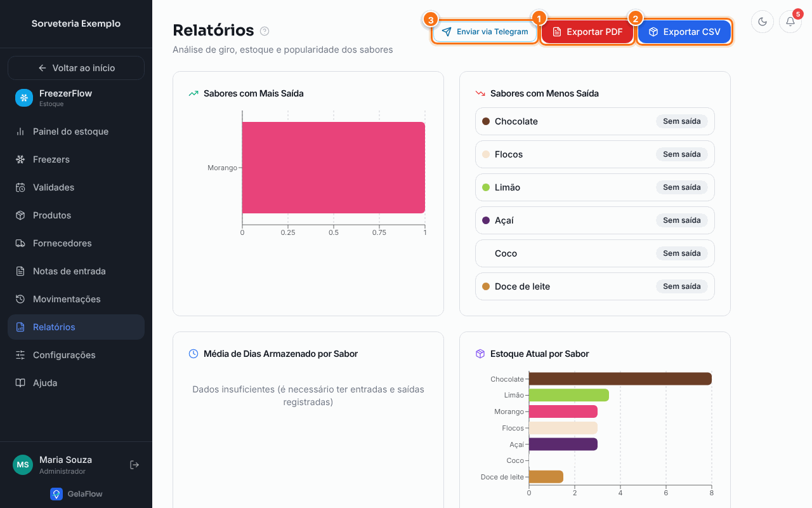Click the box icon beside Produtos
The image size is (812, 508).
(20, 215)
